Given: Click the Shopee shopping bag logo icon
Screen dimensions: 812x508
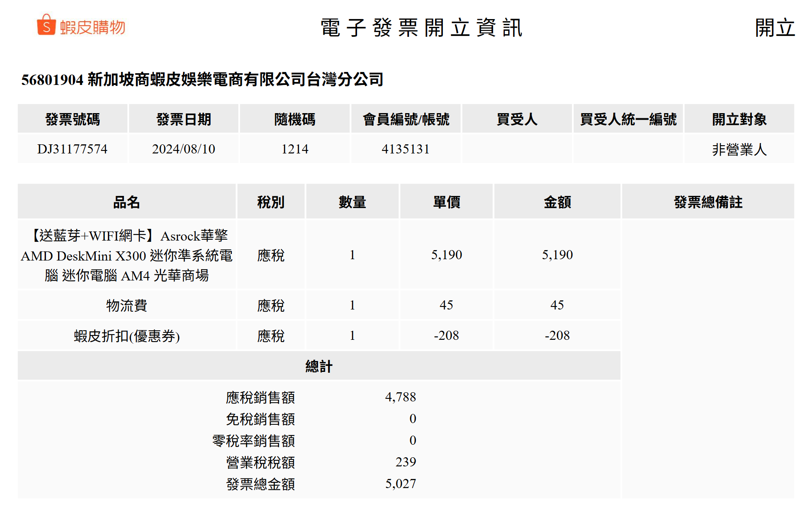Looking at the screenshot, I should (x=46, y=24).
